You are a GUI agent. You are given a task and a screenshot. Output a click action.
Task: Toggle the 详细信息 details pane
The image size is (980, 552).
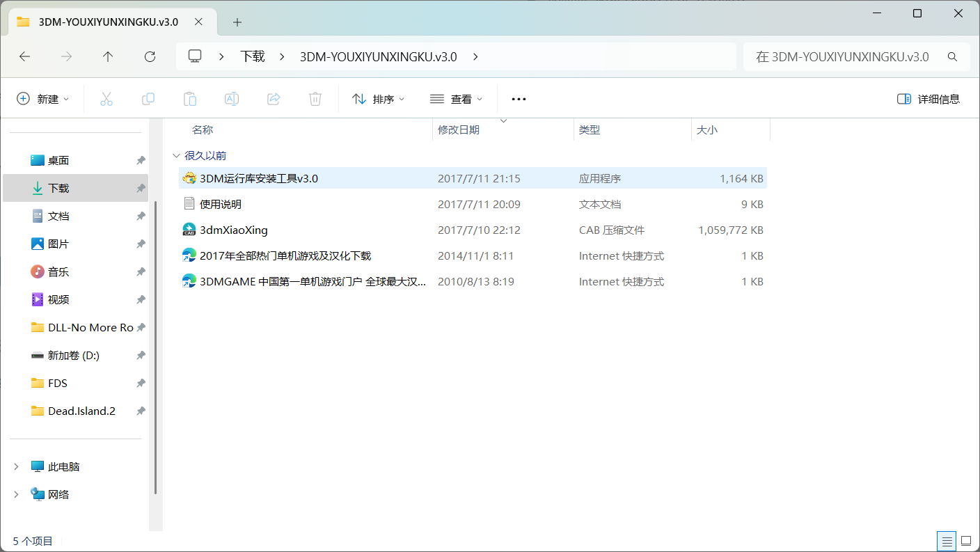pos(928,99)
